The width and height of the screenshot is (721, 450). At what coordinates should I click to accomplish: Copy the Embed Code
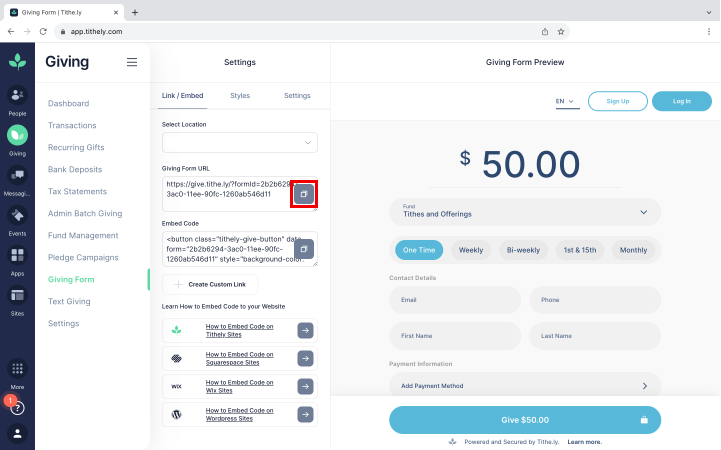[304, 249]
